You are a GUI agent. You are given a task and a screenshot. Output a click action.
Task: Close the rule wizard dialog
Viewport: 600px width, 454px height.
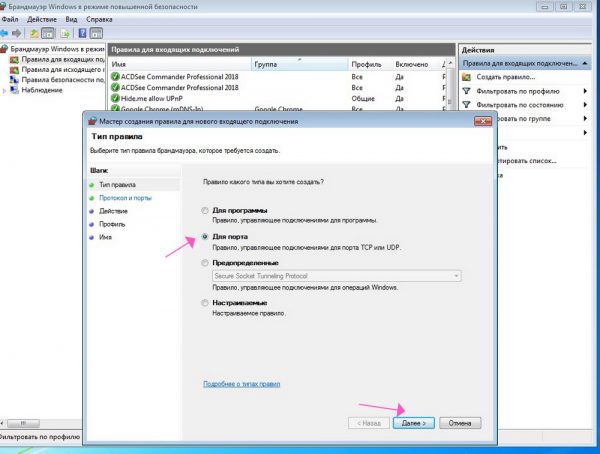483,121
